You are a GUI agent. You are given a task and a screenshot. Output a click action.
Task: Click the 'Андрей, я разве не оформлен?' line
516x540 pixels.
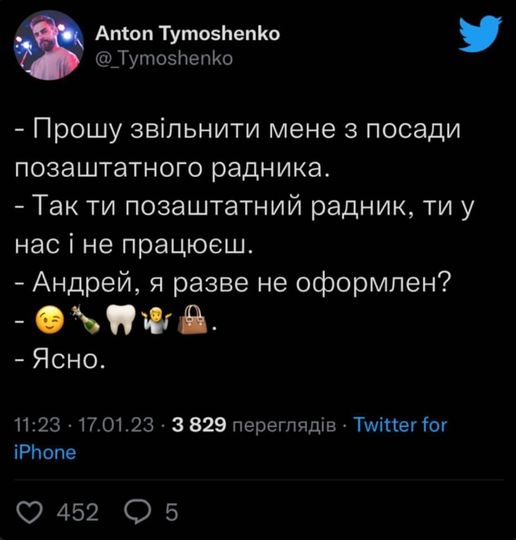click(233, 283)
